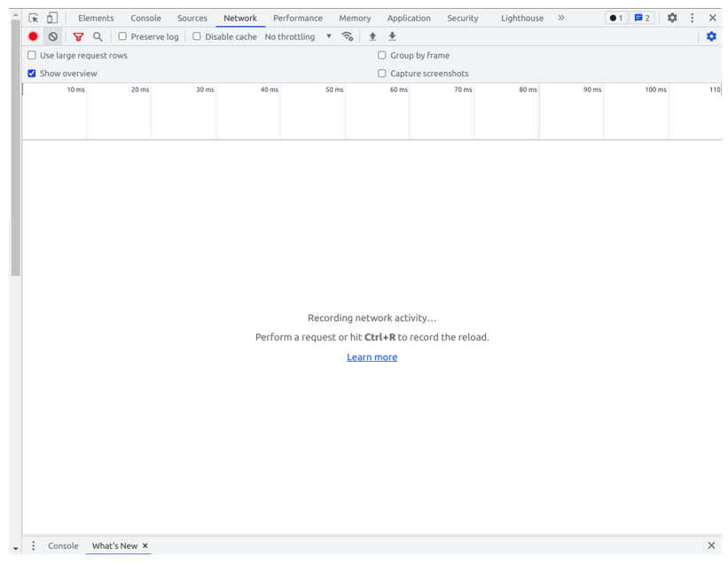Uncheck Show overview option
The height and width of the screenshot is (565, 728).
(32, 74)
